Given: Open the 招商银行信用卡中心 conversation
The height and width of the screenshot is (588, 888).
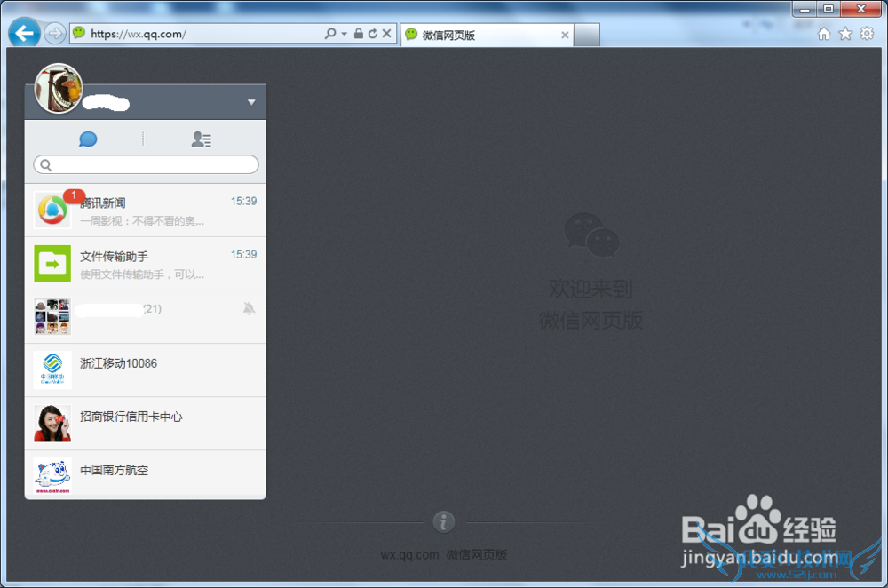Looking at the screenshot, I should coord(145,423).
